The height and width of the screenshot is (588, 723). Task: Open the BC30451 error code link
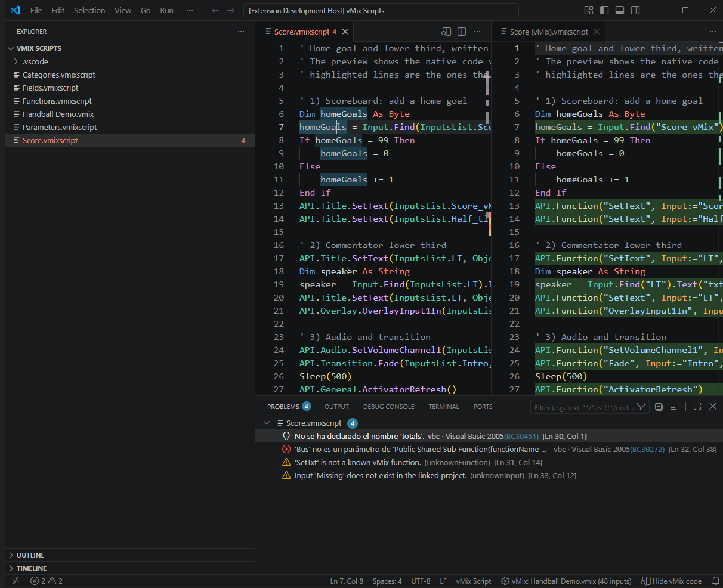click(x=521, y=437)
